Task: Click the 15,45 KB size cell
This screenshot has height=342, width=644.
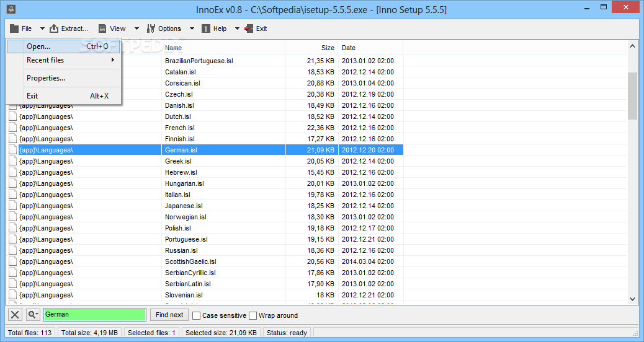Action: (x=320, y=173)
